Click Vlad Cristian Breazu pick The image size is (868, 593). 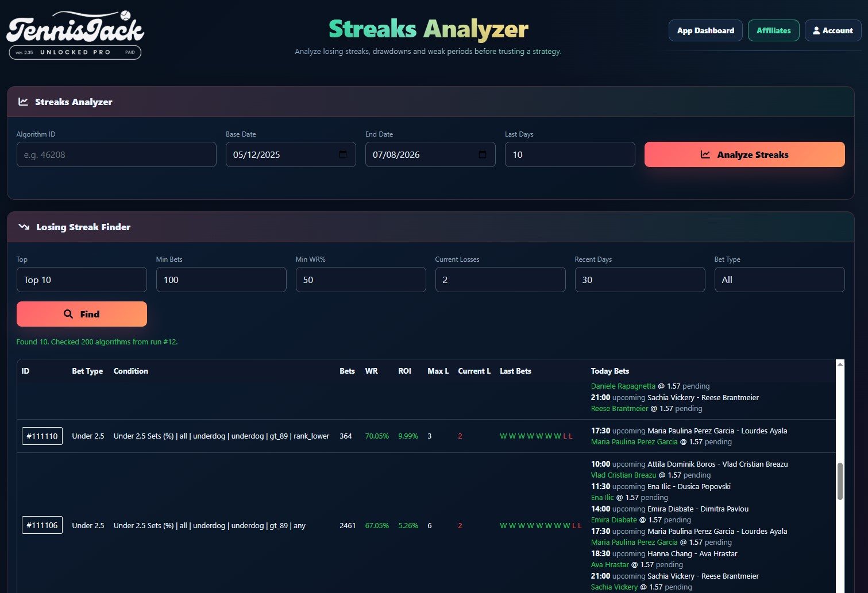(x=623, y=475)
